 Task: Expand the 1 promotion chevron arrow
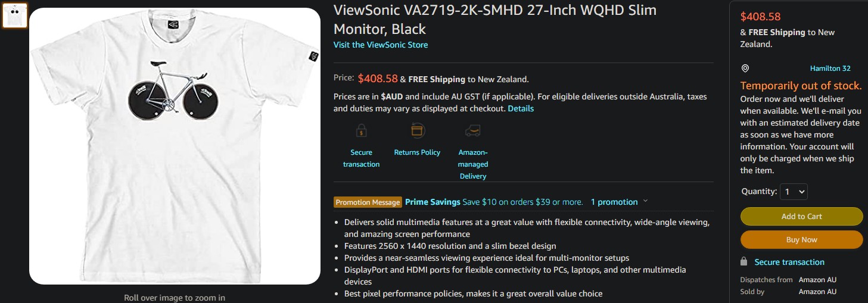click(645, 201)
